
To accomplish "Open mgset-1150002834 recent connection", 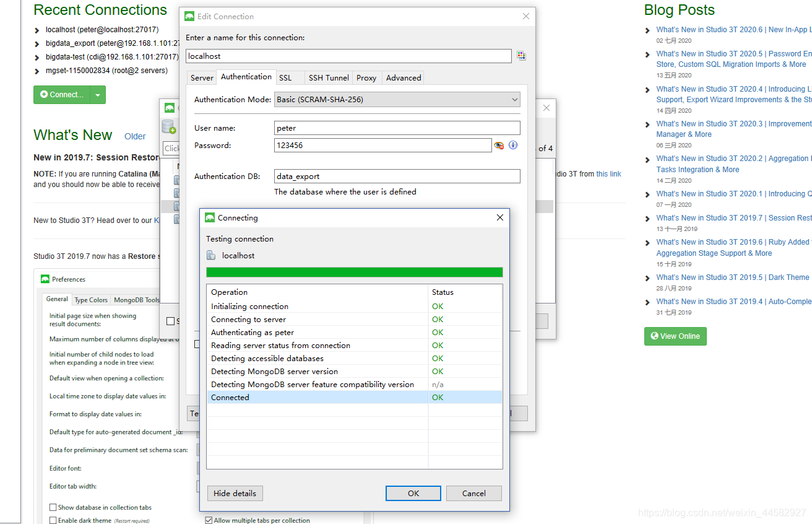I will click(x=106, y=71).
